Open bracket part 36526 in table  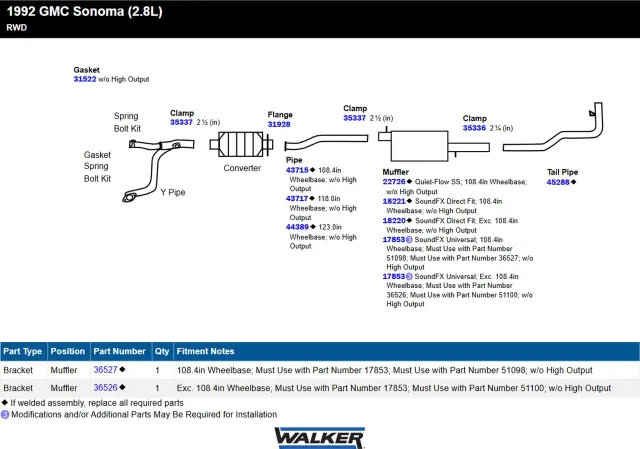[x=105, y=388]
